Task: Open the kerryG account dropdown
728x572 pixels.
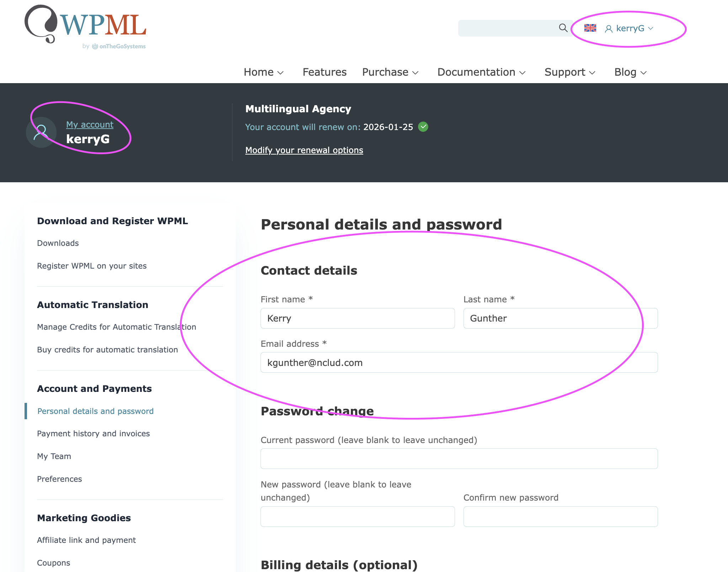Action: 630,28
